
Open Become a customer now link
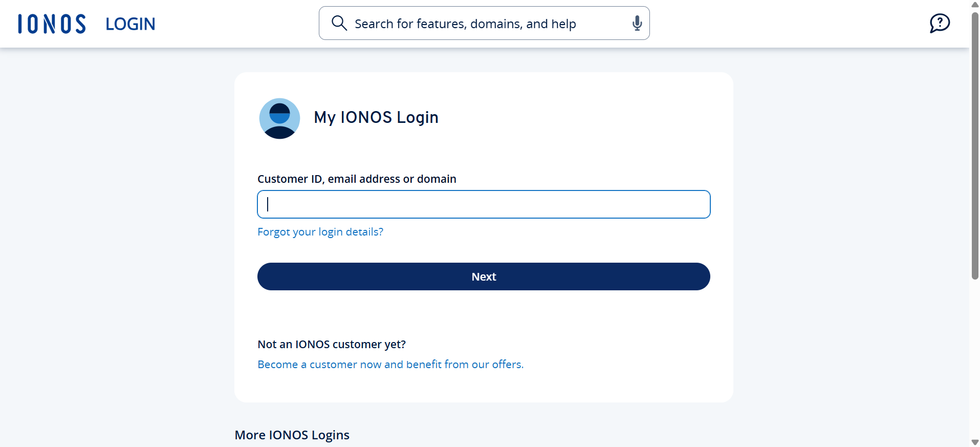(390, 365)
